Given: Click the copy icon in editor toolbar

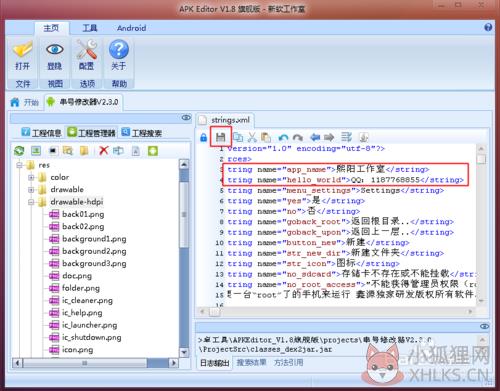Looking at the screenshot, I should tap(238, 137).
